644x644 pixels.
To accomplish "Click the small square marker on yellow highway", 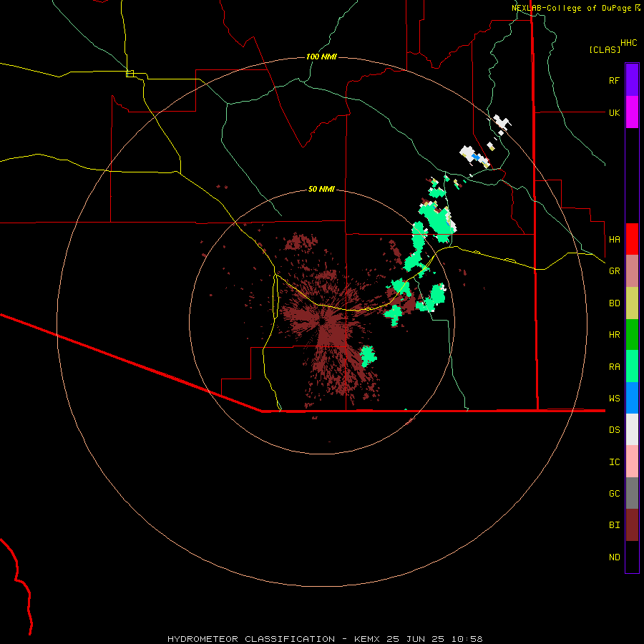I will click(x=130, y=74).
